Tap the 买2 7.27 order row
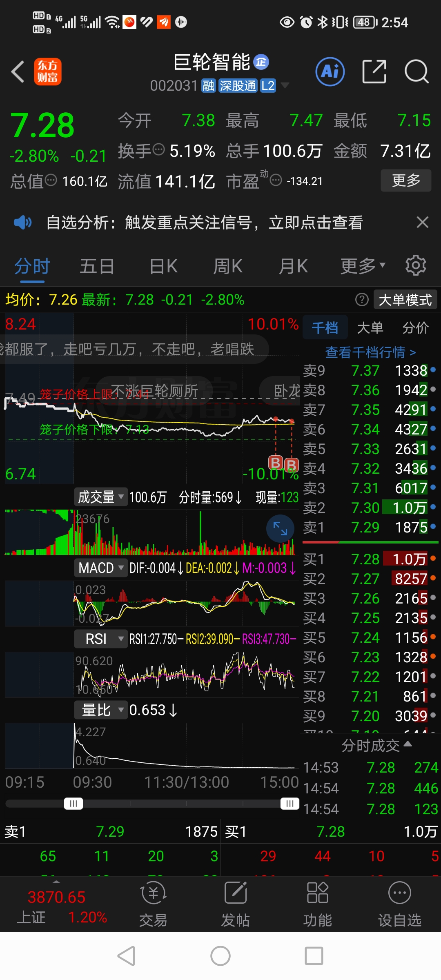 pyautogui.click(x=370, y=579)
